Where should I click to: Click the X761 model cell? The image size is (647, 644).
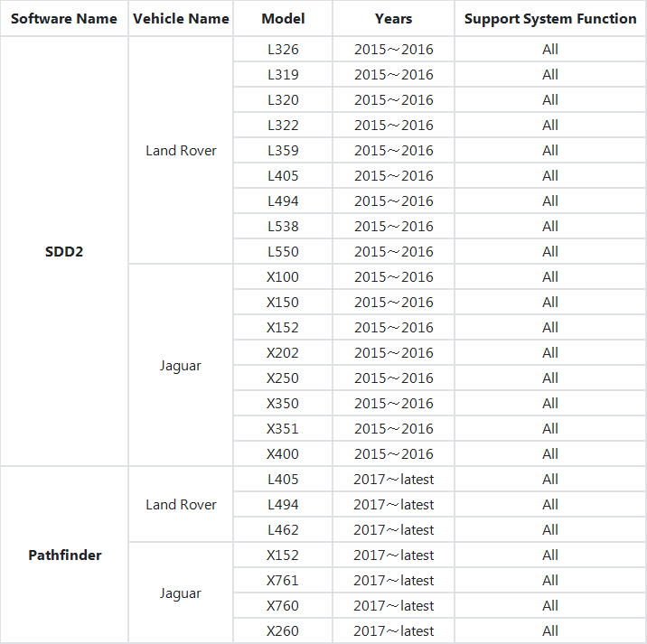283,580
